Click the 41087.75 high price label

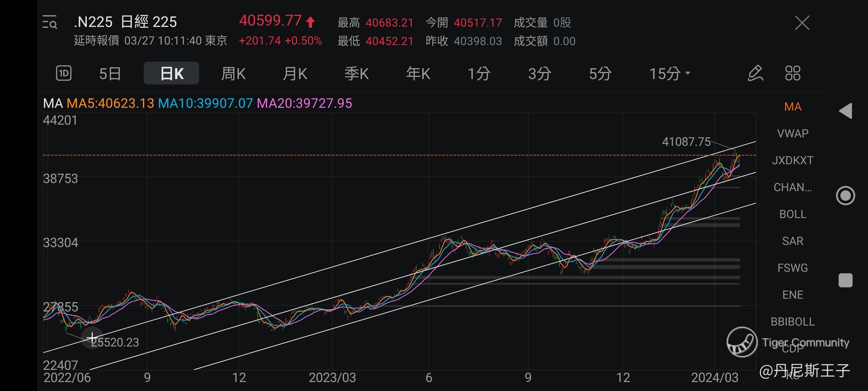point(686,142)
